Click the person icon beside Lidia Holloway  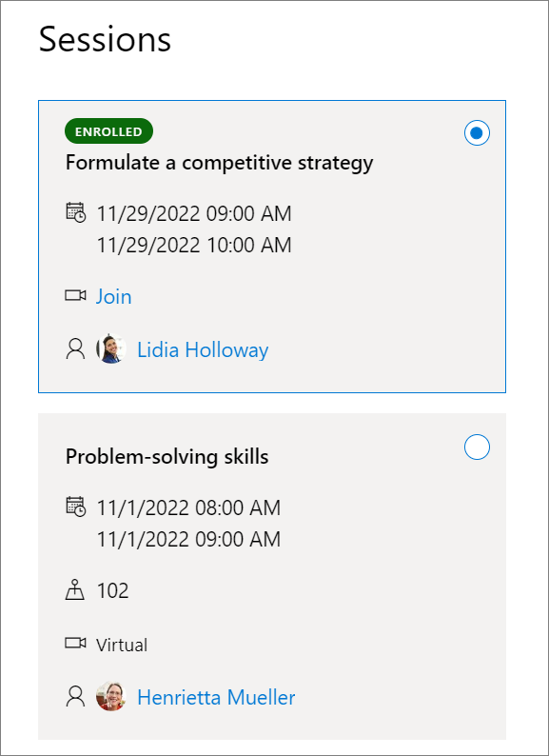(x=75, y=349)
